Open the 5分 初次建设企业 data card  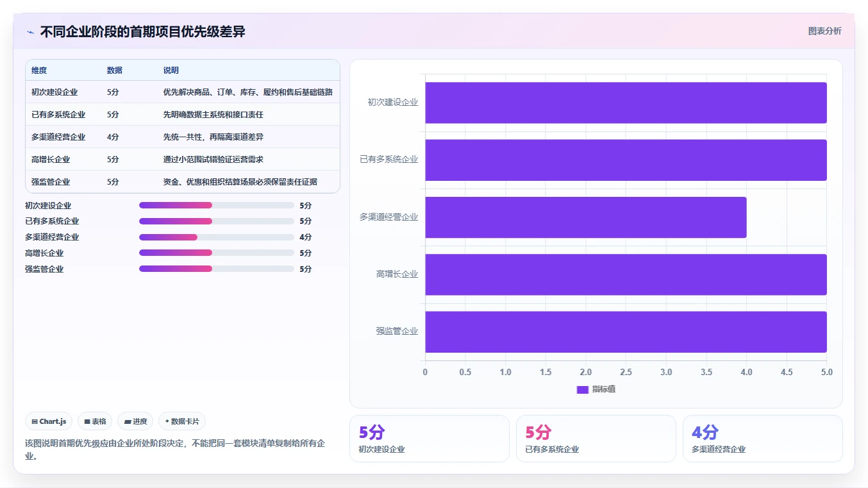coord(430,439)
